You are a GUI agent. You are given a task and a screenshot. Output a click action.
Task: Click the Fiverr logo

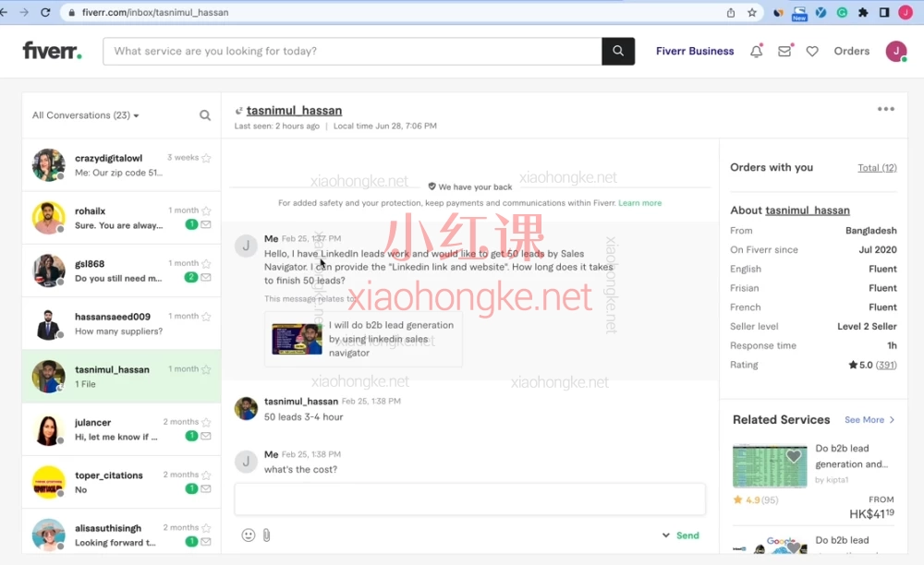[52, 51]
